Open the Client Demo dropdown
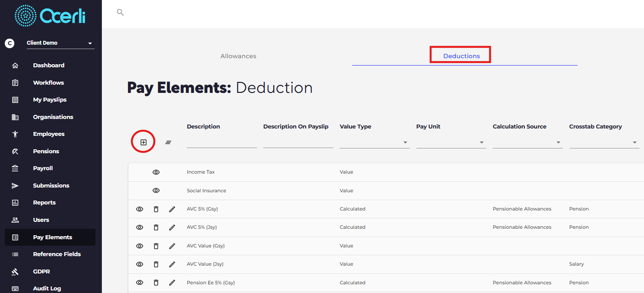Viewport: 644px width, 293px height. pos(60,43)
